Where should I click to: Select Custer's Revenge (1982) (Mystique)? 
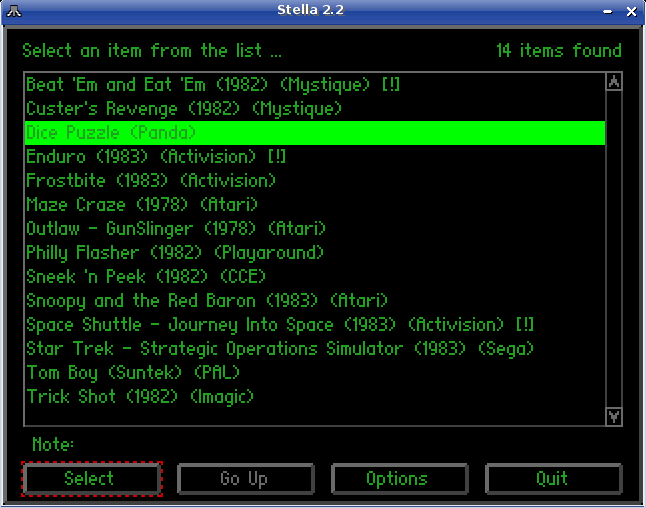315,109
